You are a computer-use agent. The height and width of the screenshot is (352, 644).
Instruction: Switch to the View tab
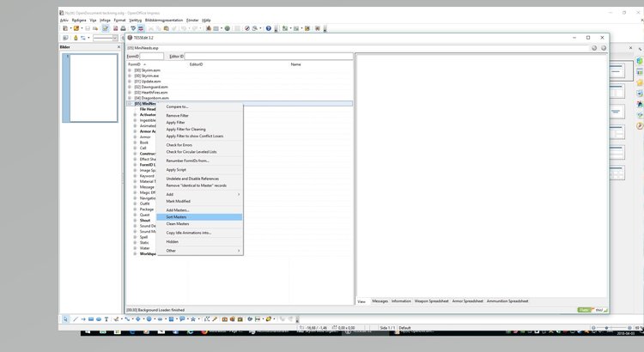pyautogui.click(x=361, y=301)
